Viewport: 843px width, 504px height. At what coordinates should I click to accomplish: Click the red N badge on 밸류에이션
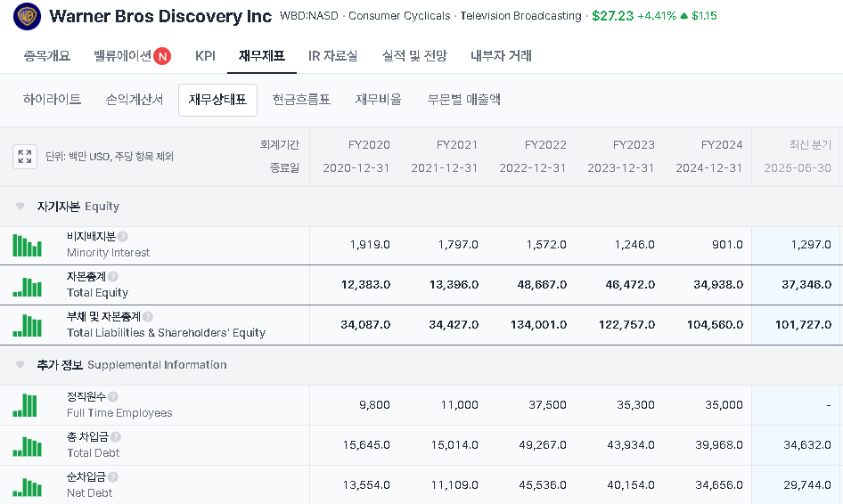click(x=162, y=56)
